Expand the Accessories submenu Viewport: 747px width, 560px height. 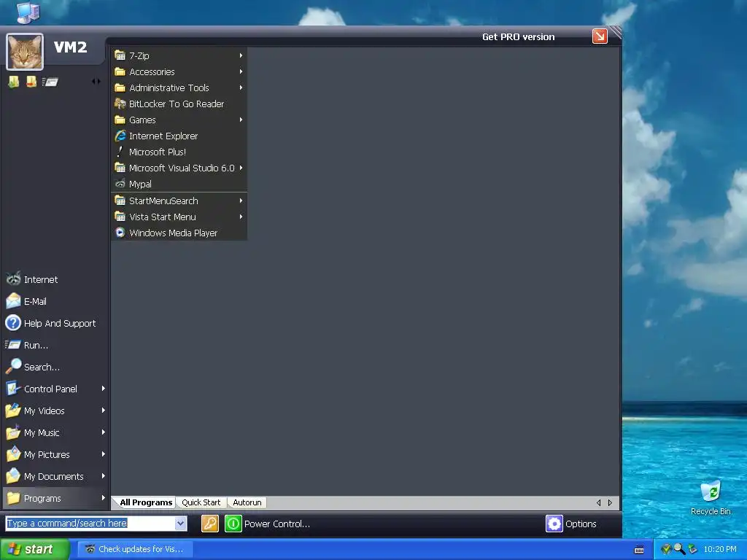point(179,72)
